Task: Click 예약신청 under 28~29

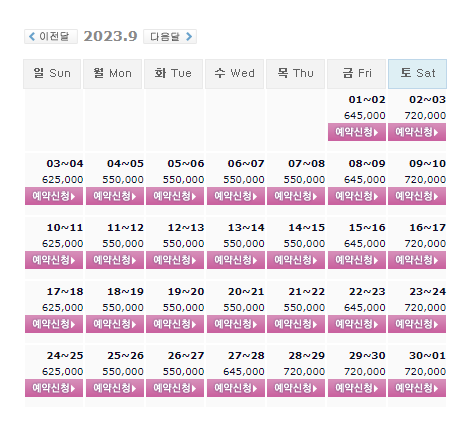Action: point(296,388)
